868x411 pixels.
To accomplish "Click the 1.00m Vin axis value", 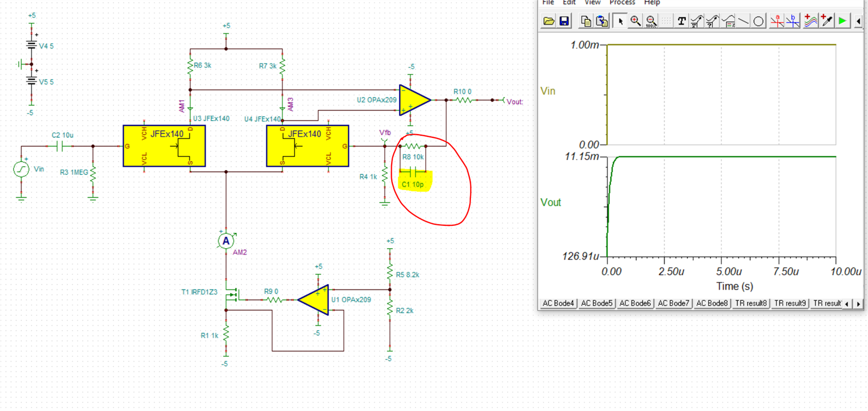I will (x=584, y=45).
